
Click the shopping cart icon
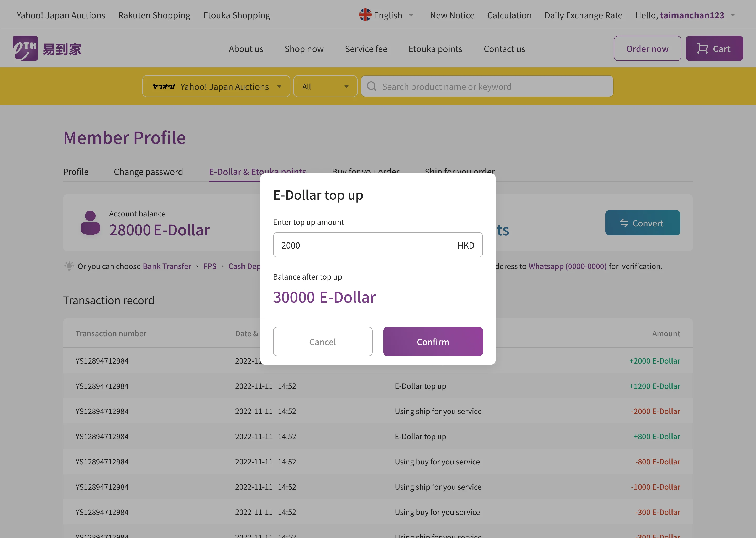click(x=702, y=49)
